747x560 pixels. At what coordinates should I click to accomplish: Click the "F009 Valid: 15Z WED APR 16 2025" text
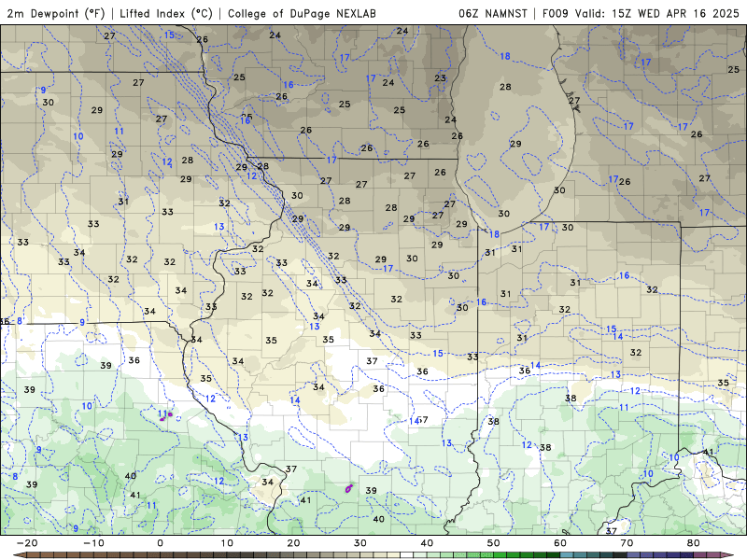pyautogui.click(x=641, y=13)
